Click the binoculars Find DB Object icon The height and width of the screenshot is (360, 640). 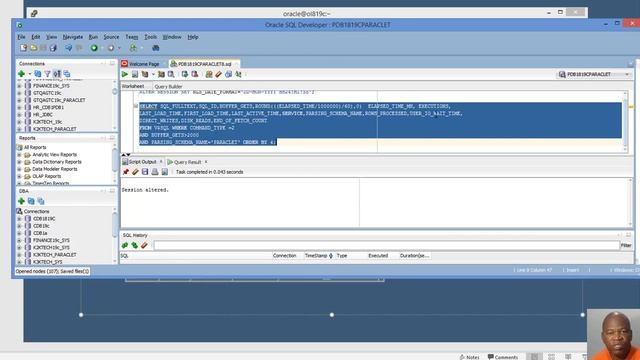(x=156, y=48)
